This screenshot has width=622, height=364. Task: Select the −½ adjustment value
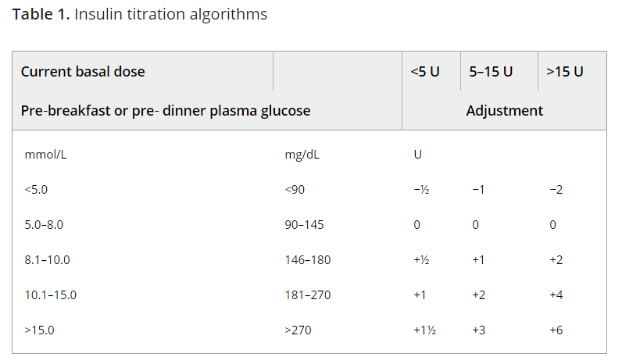coord(421,190)
